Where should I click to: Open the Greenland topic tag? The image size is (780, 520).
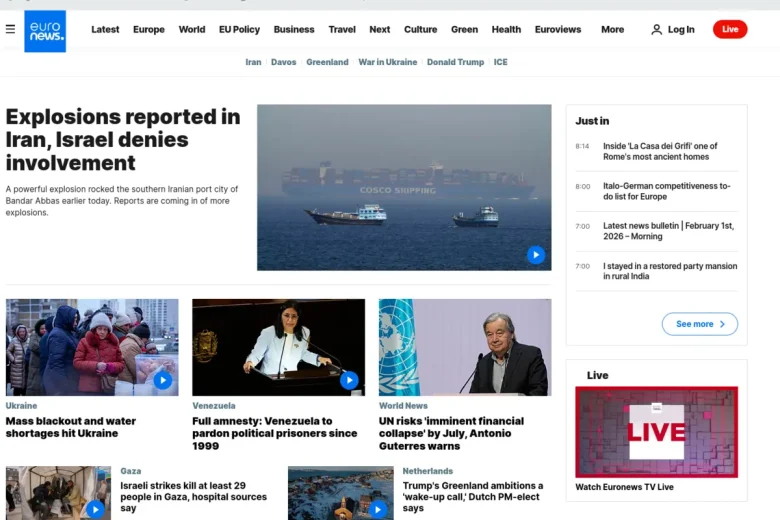tap(327, 62)
